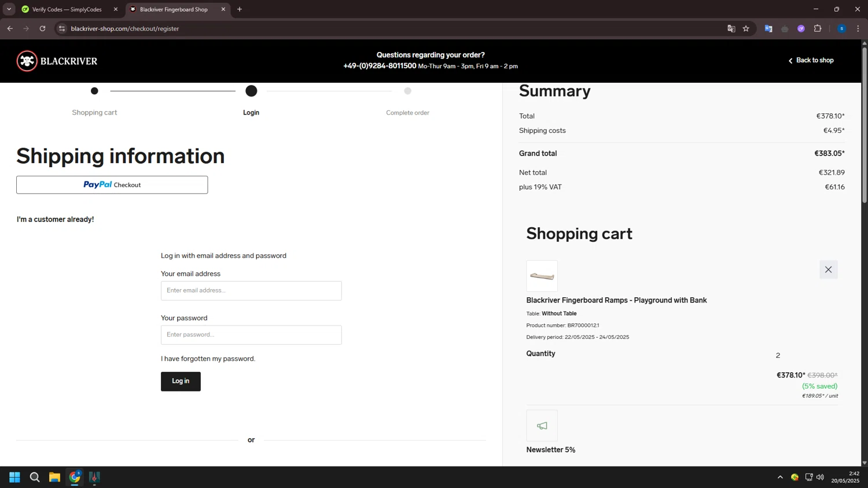Viewport: 868px width, 488px height.
Task: Remove Playground with Bank from cart
Action: 828,269
